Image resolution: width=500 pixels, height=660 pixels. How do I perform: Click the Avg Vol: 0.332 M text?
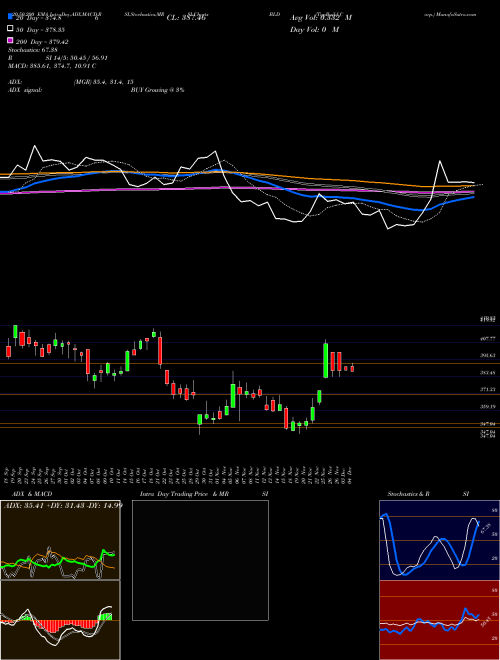(320, 18)
